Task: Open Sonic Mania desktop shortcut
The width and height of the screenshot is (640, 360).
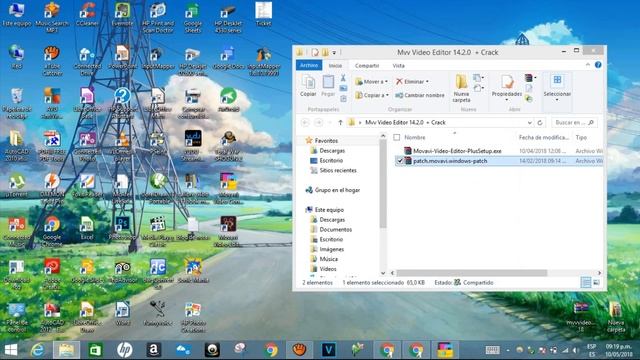Action: pos(193,271)
